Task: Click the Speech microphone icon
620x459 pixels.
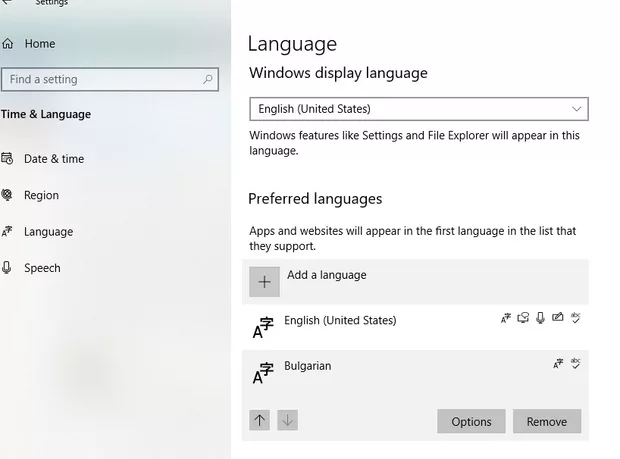Action: click(7, 268)
